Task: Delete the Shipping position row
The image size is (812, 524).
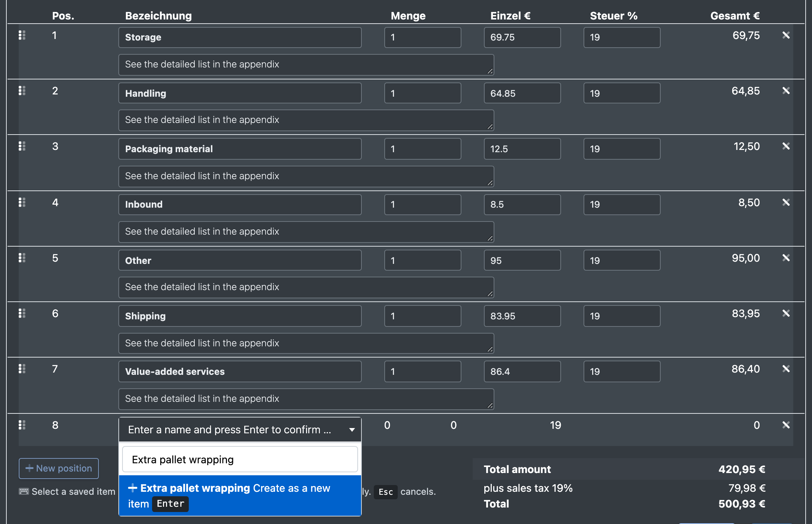Action: (786, 313)
